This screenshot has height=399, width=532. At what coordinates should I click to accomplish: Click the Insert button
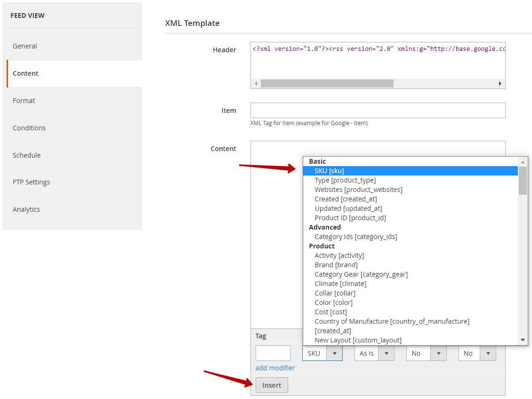click(272, 385)
